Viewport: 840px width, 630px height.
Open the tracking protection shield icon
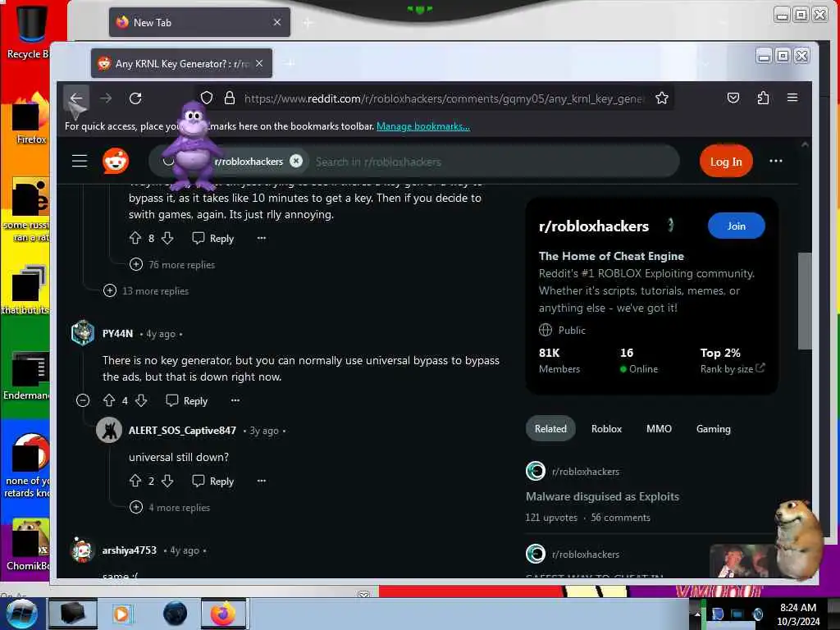point(207,98)
